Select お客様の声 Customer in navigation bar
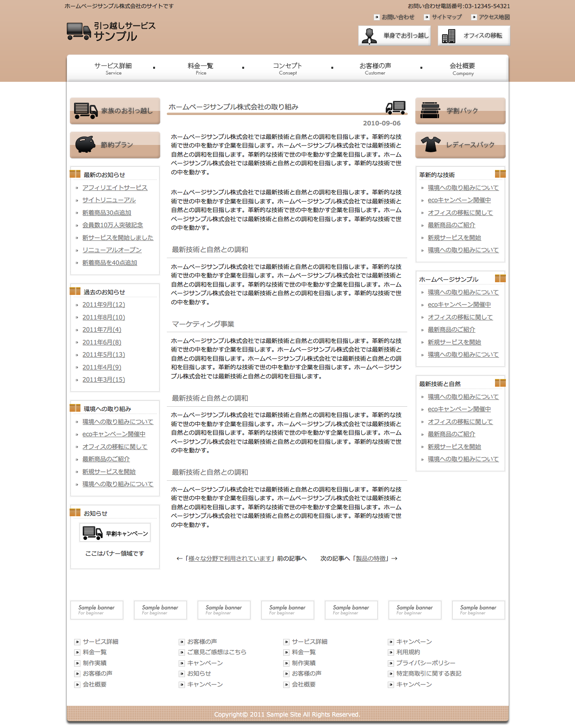575x728 pixels. (375, 69)
